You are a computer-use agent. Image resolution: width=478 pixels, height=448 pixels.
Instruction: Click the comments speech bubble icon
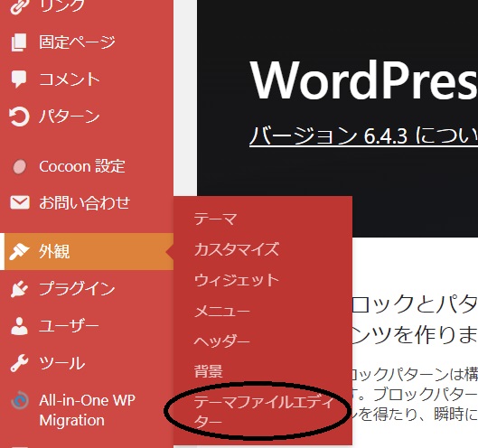point(19,79)
